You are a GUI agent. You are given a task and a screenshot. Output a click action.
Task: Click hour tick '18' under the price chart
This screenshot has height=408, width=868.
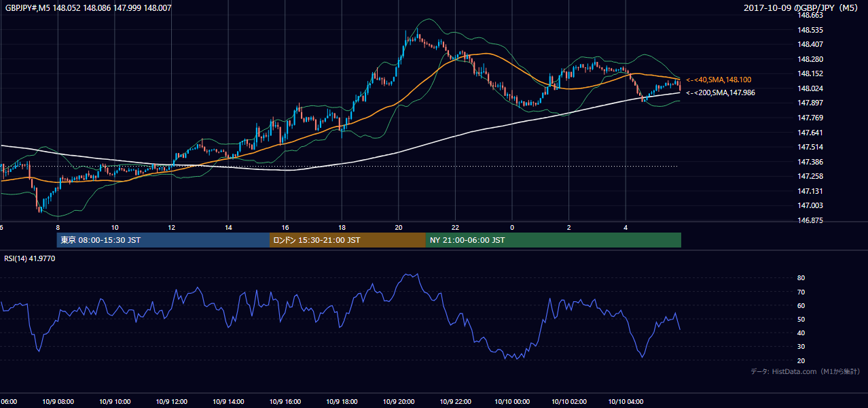tap(342, 227)
